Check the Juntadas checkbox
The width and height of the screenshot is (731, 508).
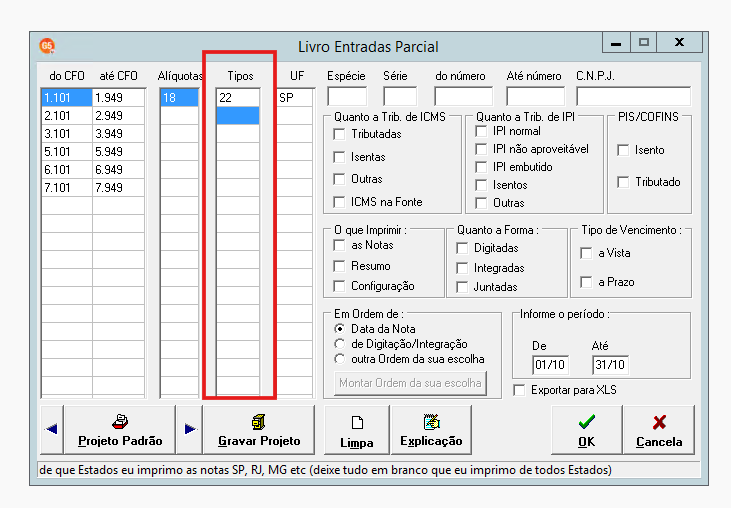point(462,287)
